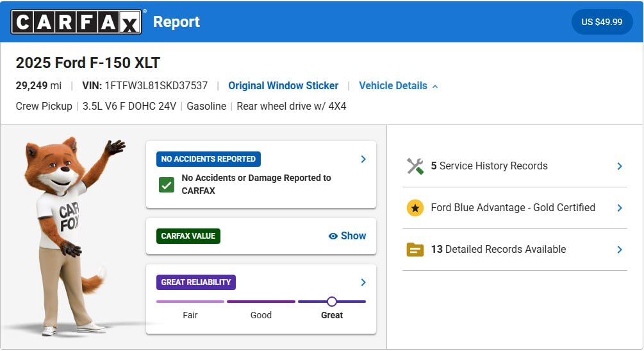Click the NO ACCIDENTS REPORTED badge
Screen dimensions: 644x351
point(208,159)
